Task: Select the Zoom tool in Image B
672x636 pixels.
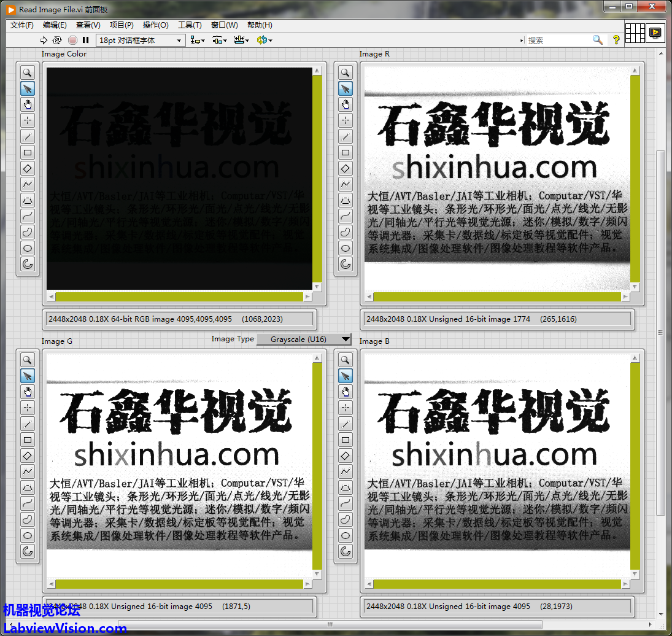Action: tap(346, 360)
